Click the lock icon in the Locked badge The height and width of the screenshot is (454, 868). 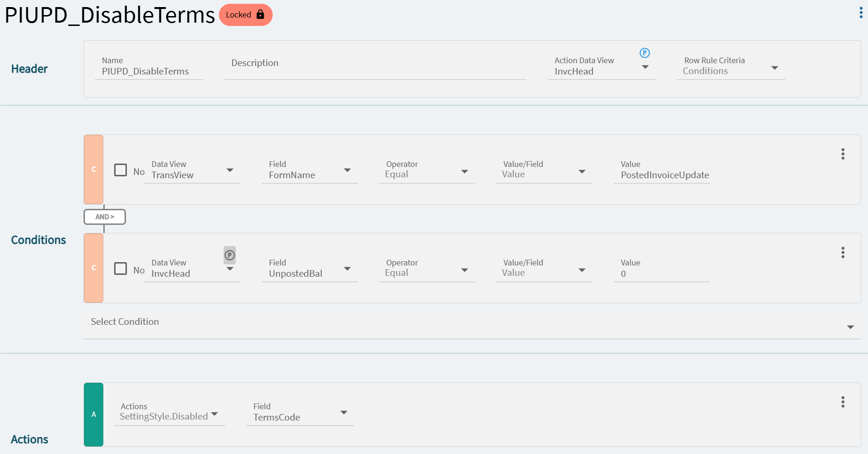[260, 15]
